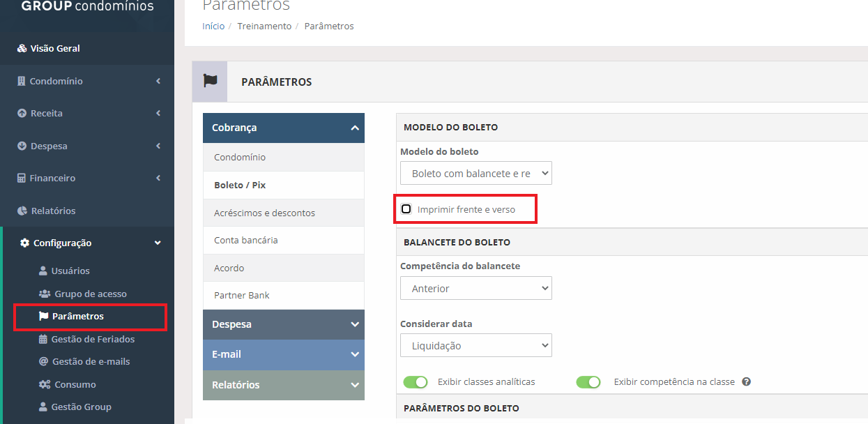Screen dimensions: 868x424
Task: Collapse Configuração sidebar menu chevron
Action: [x=158, y=243]
